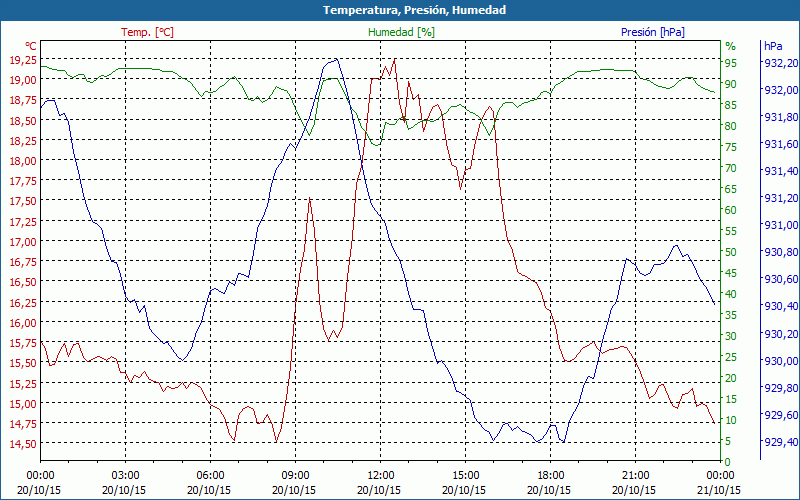Pick the green 30 humidity axis value
Viewport: 800px width, 500px height.
point(731,336)
